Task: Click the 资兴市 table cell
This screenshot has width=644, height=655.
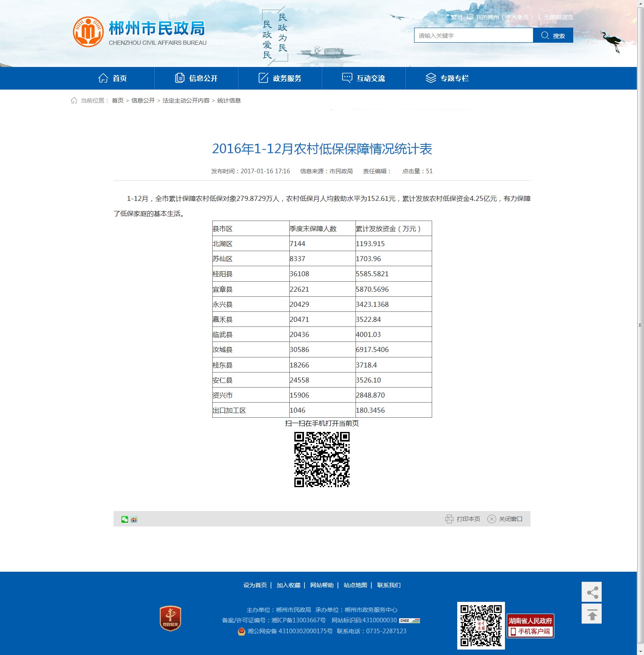Action: point(251,395)
